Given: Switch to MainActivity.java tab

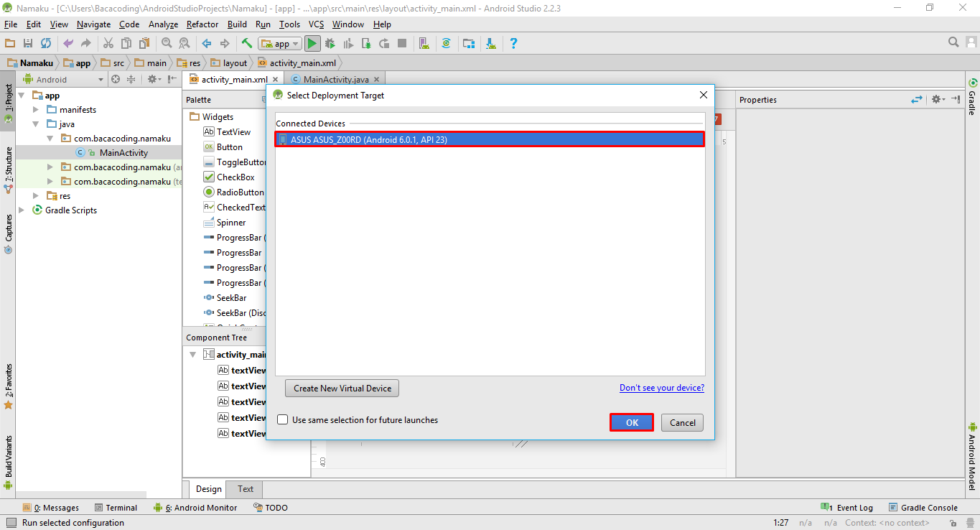Looking at the screenshot, I should point(335,79).
